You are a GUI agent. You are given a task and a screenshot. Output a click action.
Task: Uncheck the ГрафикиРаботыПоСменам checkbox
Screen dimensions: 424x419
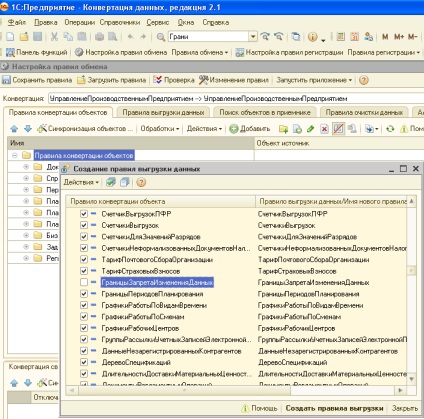(84, 317)
